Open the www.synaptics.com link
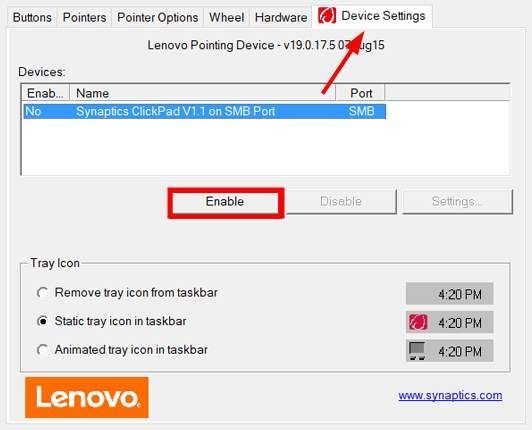 [451, 395]
